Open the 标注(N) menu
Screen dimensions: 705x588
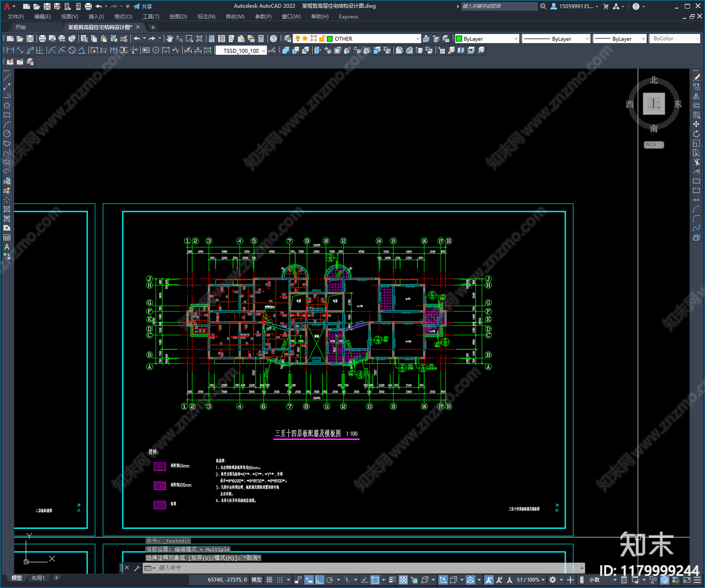click(x=206, y=17)
